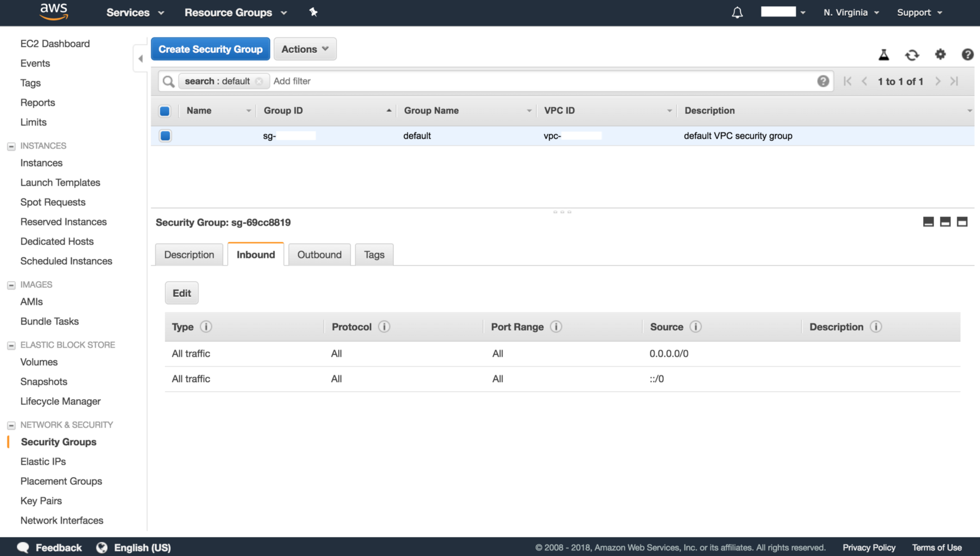Set details pane to split layout

pyautogui.click(x=945, y=222)
